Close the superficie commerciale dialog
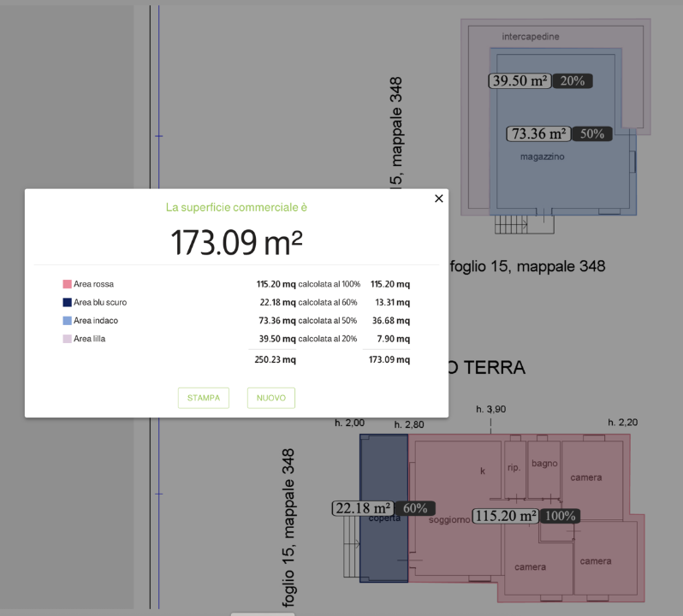Screen dimensions: 683x616 pos(438,198)
